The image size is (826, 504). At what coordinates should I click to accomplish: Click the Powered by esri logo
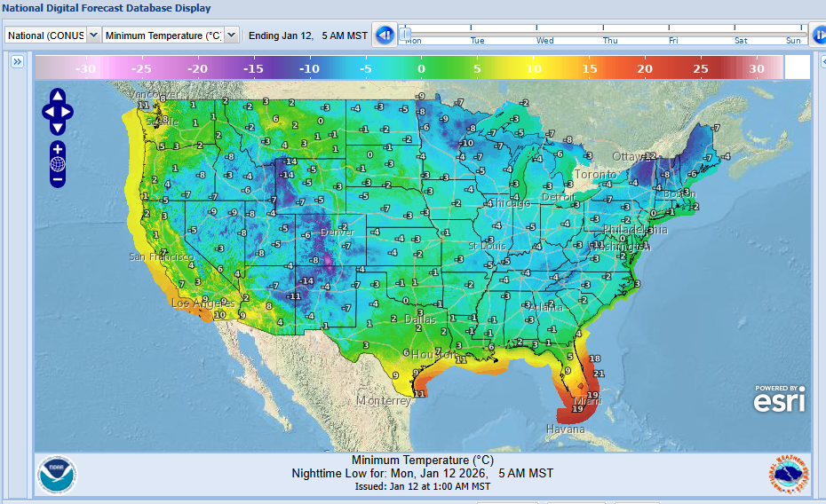[x=780, y=399]
